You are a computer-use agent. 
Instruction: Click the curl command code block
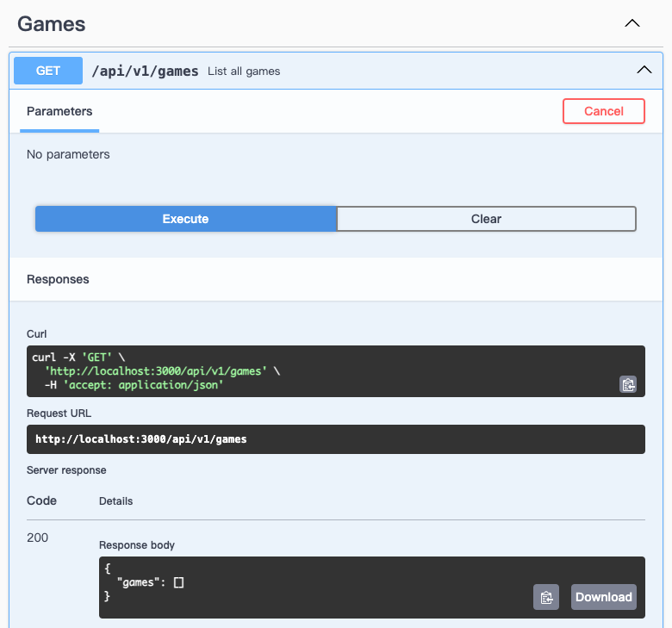(x=336, y=371)
